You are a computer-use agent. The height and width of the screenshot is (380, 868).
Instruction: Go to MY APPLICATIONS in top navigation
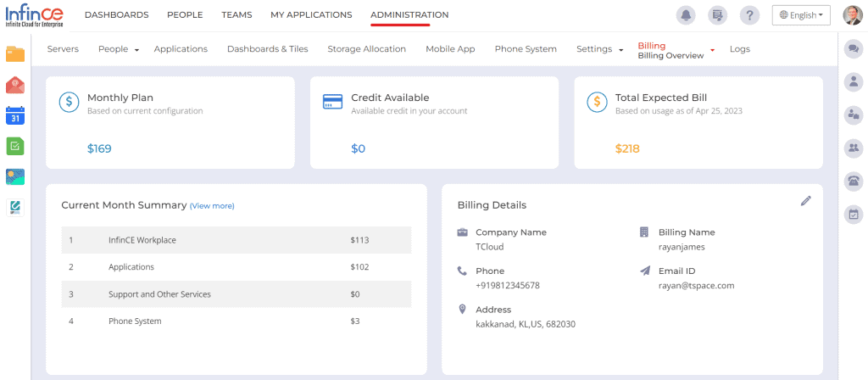click(311, 15)
